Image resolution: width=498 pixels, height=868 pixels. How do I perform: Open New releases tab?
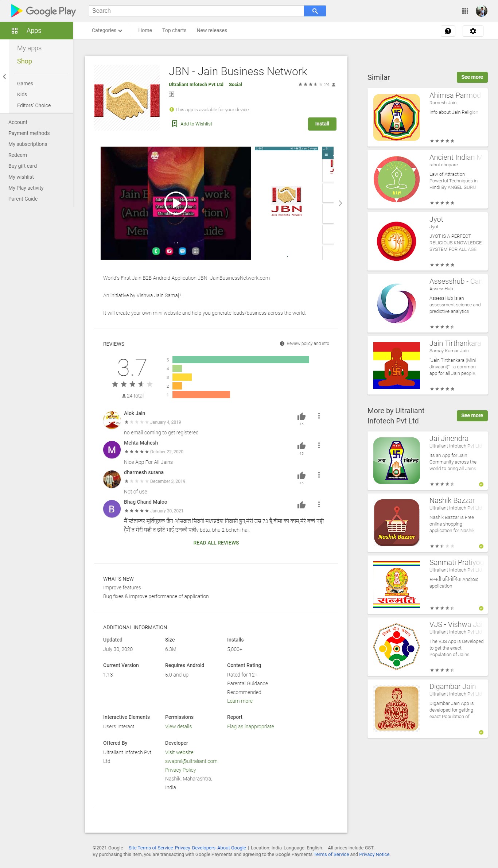212,30
